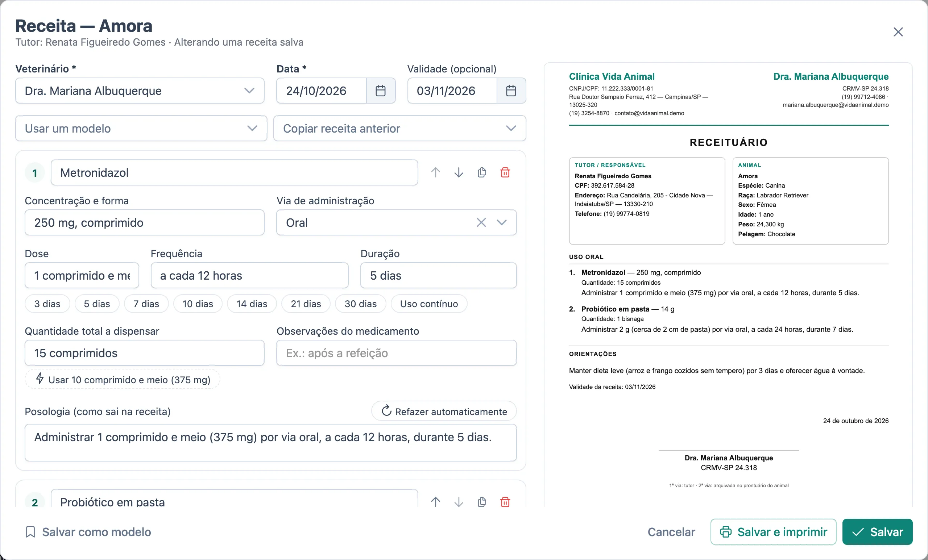Click Salvar e imprimir

pos(773,532)
